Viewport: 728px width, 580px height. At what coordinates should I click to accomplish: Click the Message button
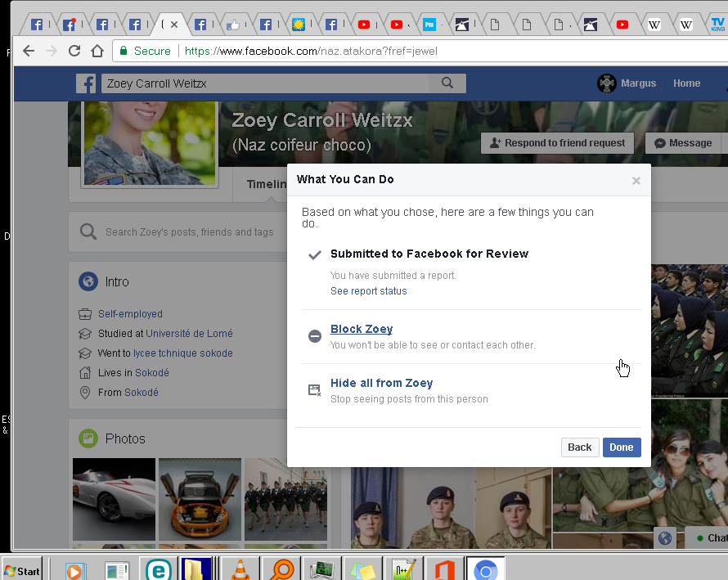pos(683,143)
